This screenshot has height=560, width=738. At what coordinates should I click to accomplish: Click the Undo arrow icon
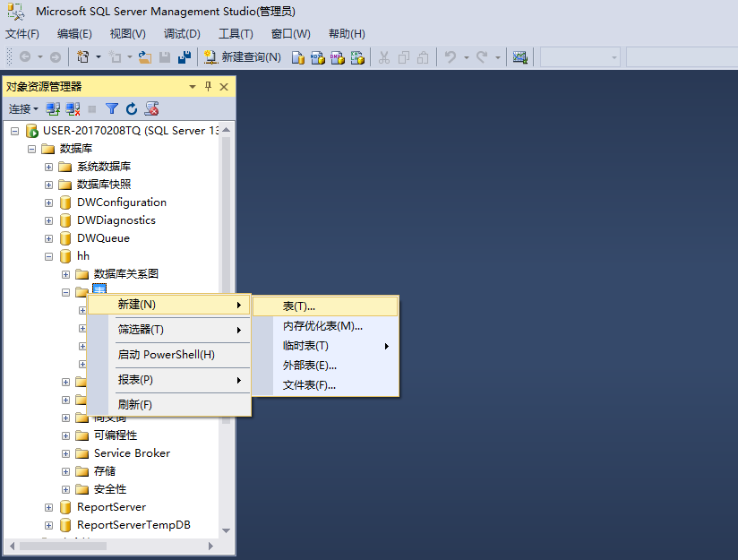(451, 57)
